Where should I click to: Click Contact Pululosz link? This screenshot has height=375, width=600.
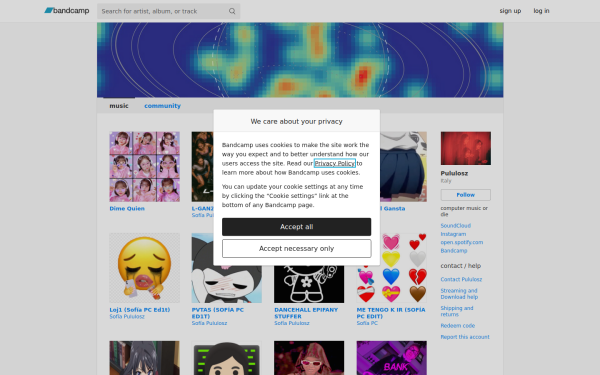pyautogui.click(x=461, y=280)
